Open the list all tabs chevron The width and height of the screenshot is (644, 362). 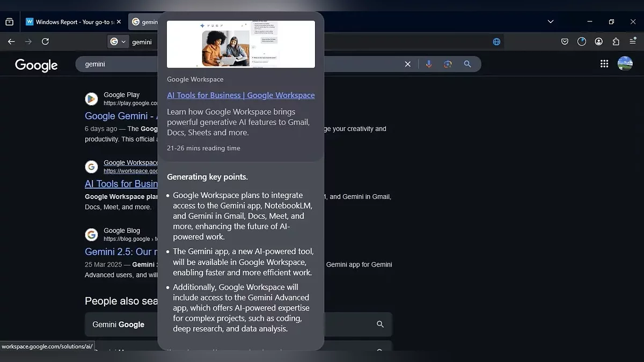pyautogui.click(x=550, y=22)
